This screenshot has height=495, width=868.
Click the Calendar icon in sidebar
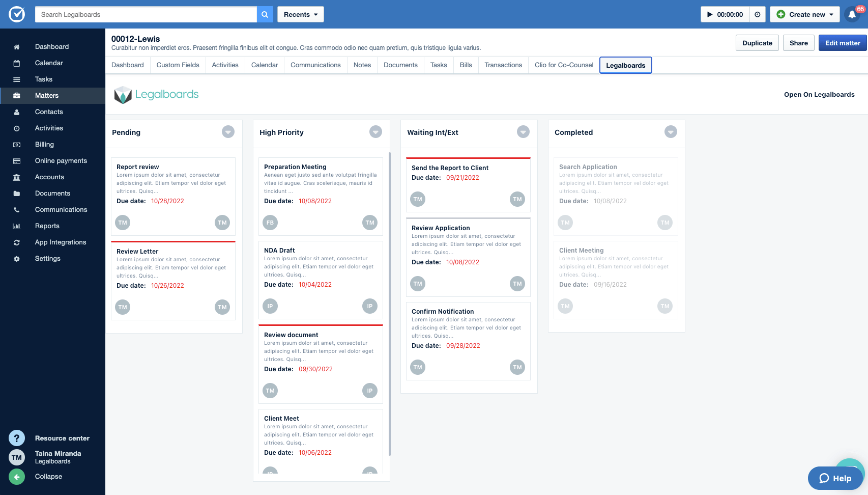pyautogui.click(x=17, y=63)
